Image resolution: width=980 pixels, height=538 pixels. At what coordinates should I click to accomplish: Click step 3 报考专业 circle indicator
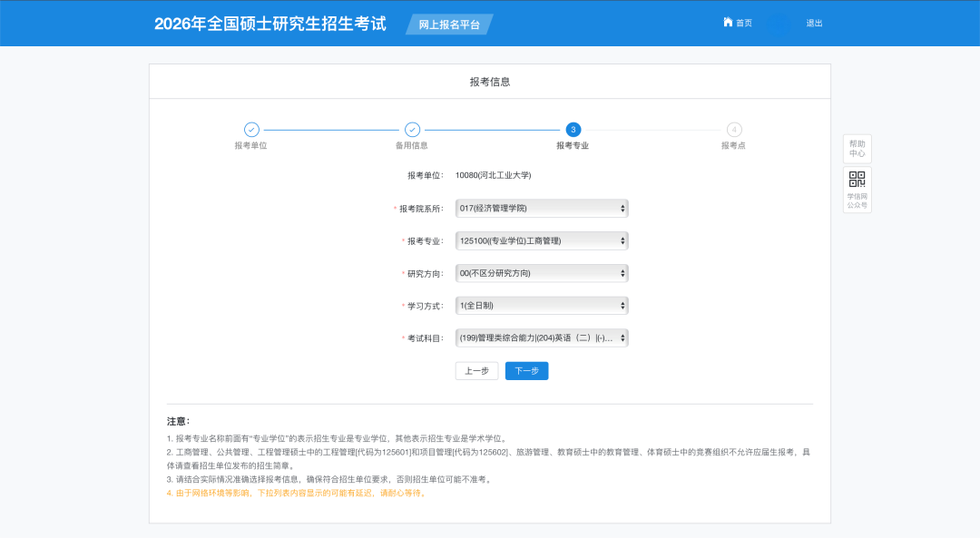[573, 130]
